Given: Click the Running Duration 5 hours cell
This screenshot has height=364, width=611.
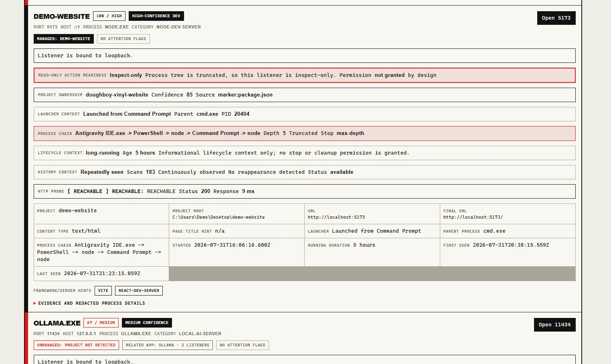Looking at the screenshot, I should tap(372, 252).
